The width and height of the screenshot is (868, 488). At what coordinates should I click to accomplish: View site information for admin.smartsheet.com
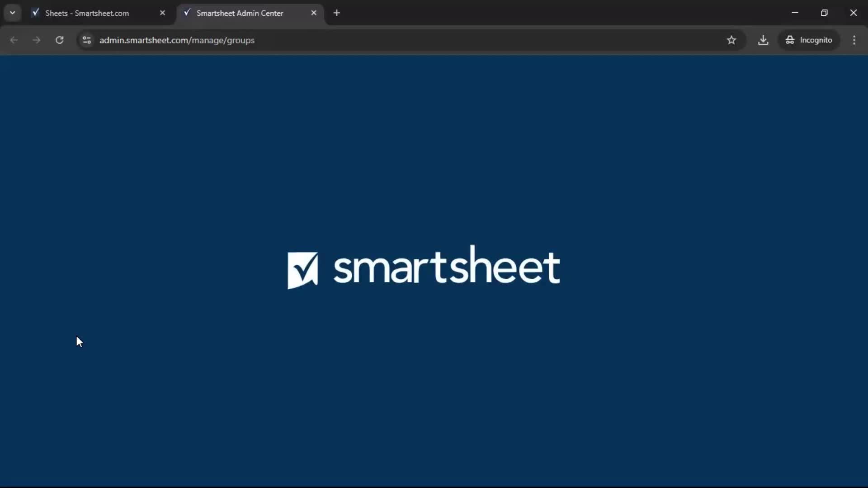[86, 40]
